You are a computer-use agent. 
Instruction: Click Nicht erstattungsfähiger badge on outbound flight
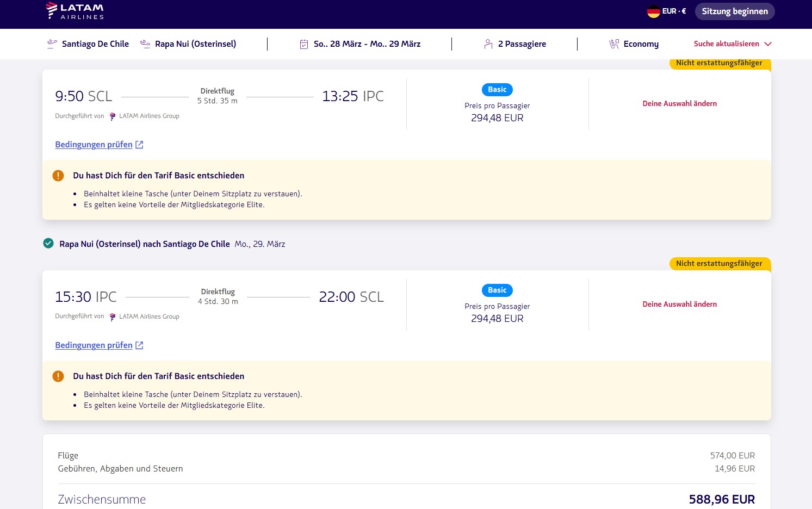(719, 63)
